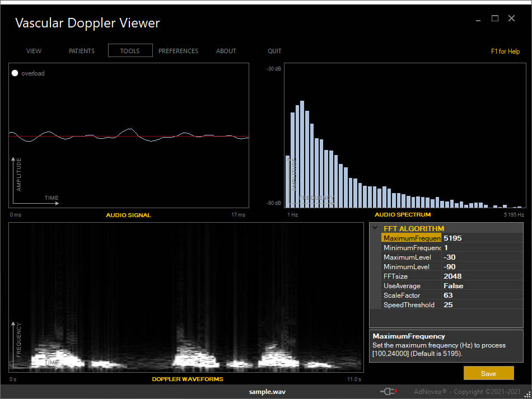The width and height of the screenshot is (532, 399).
Task: Click the AdNovea copyright text
Action: (467, 392)
